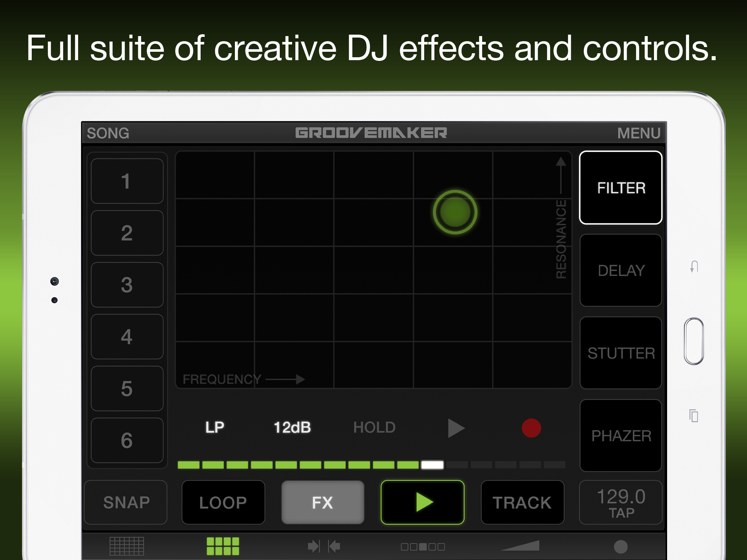Tap the 129.0 tempo TAP button
Screen dimensions: 747x560
click(621, 502)
